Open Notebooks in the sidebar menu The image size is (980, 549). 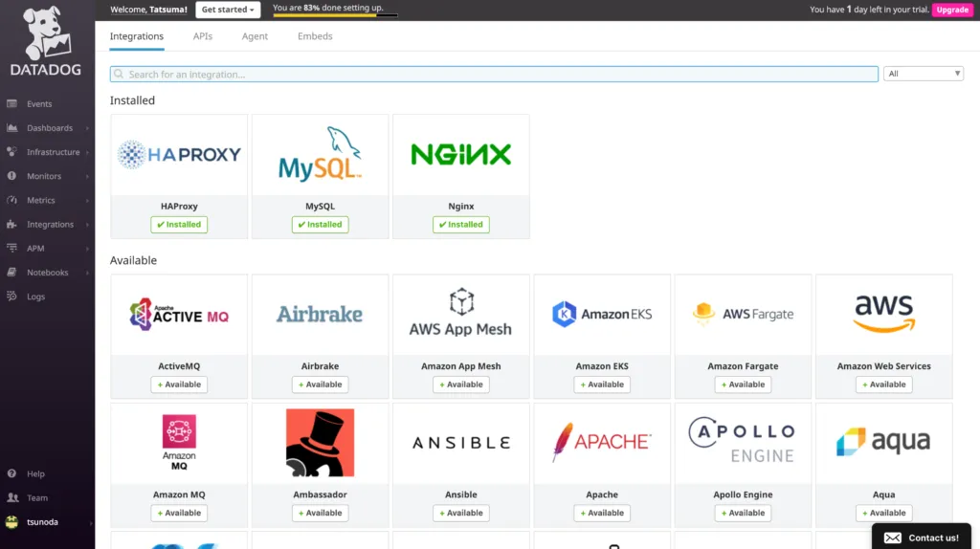(x=48, y=273)
